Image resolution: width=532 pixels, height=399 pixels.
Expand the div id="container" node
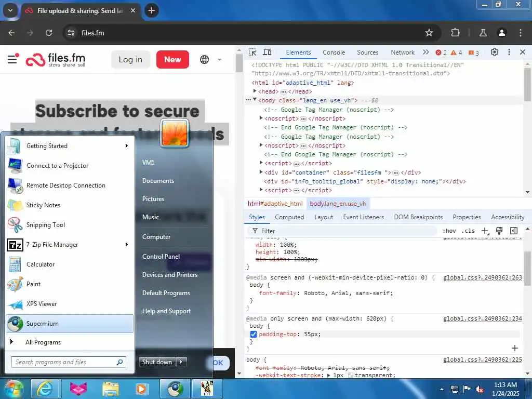click(261, 172)
